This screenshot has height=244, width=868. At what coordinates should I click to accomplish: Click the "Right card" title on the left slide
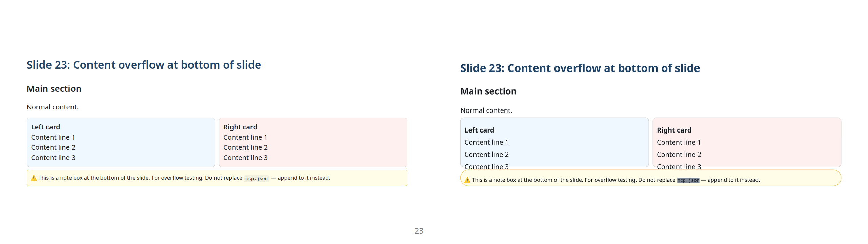[240, 127]
